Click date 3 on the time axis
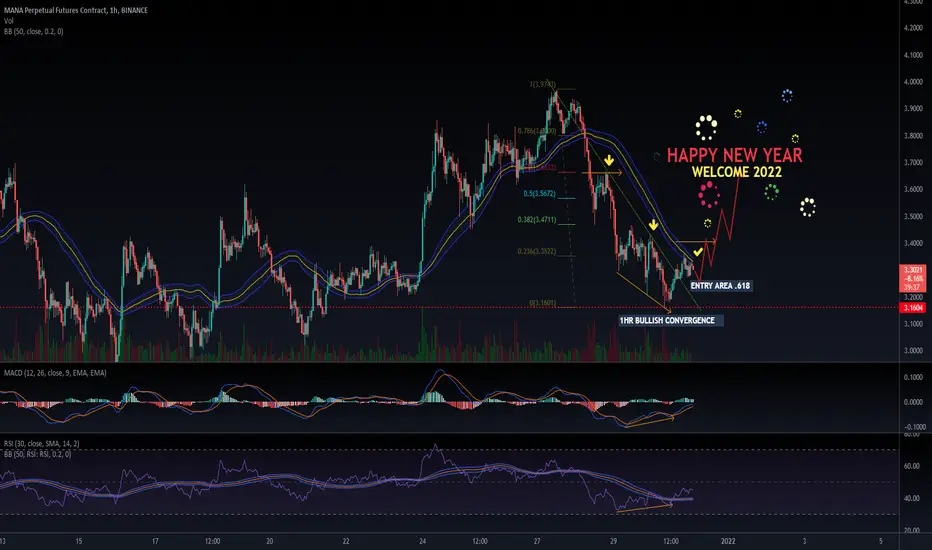932x550 pixels. (x=804, y=542)
